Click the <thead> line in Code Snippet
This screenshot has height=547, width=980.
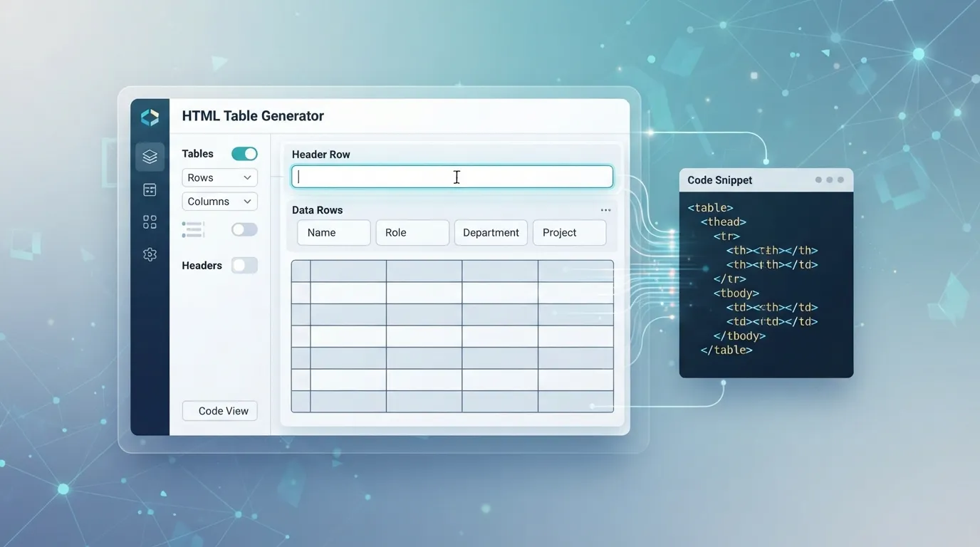[723, 222]
